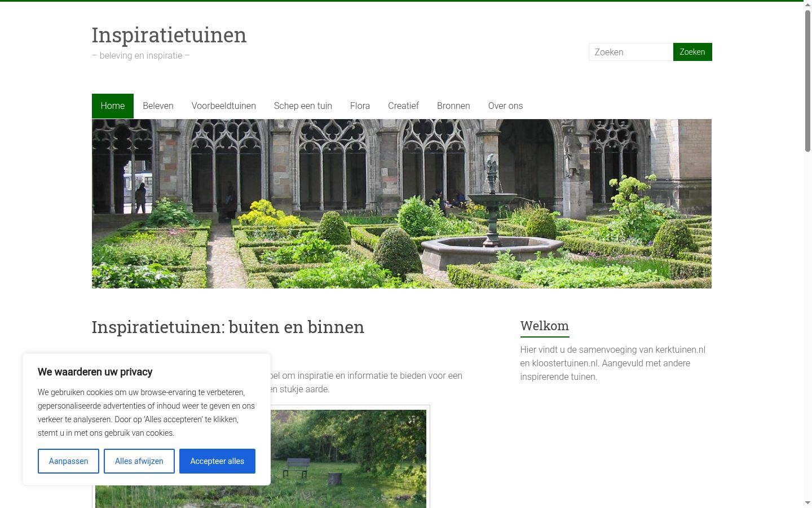
Task: Click the scrollbar down arrow
Action: (807, 503)
